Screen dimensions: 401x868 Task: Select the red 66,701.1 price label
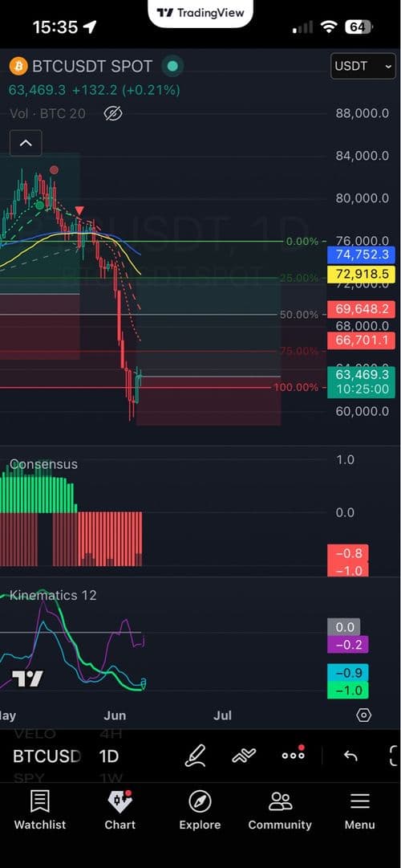tap(361, 340)
